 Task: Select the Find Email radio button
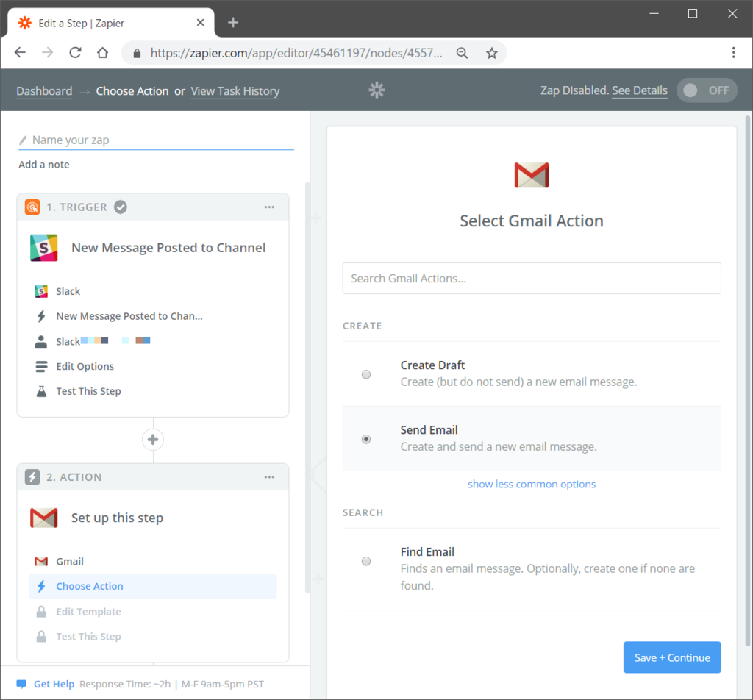click(366, 561)
